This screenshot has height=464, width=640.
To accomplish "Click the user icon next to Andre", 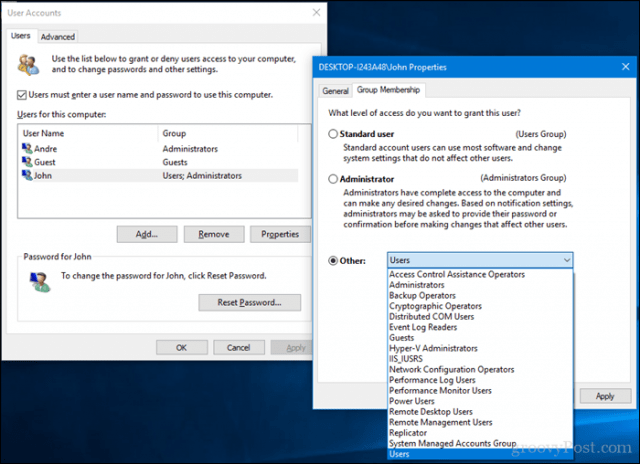I will (x=27, y=149).
